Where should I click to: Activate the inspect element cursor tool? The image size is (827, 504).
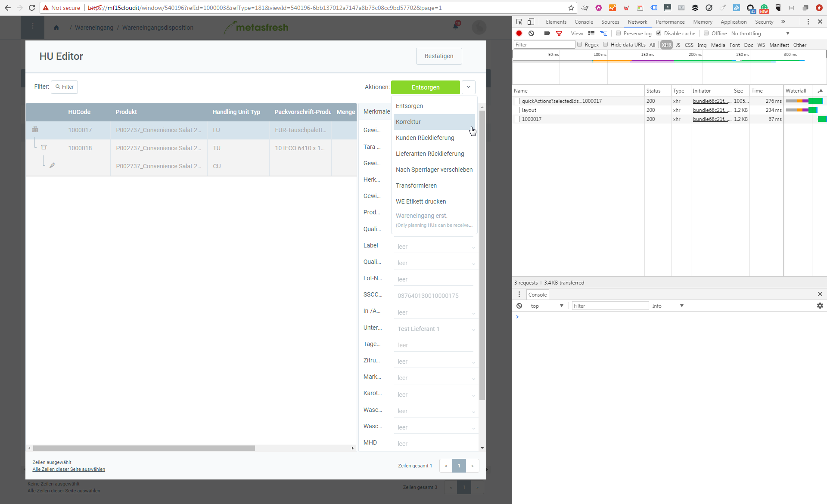click(x=519, y=22)
